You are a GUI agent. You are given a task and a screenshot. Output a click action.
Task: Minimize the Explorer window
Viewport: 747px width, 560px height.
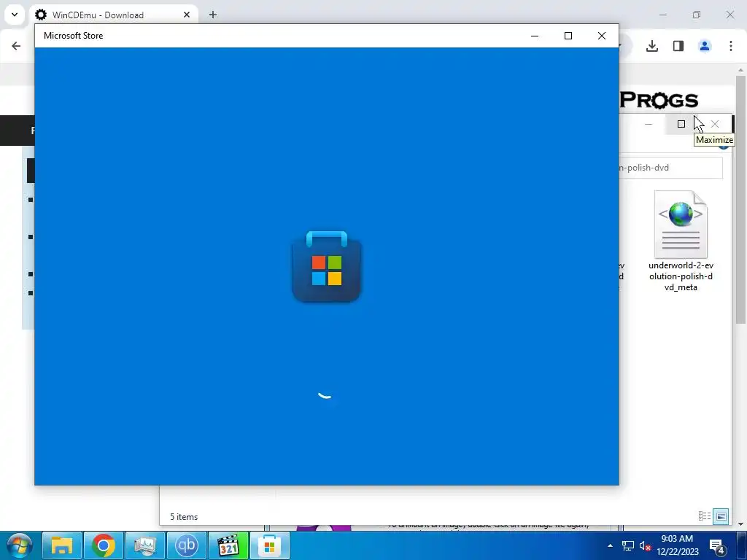click(649, 124)
